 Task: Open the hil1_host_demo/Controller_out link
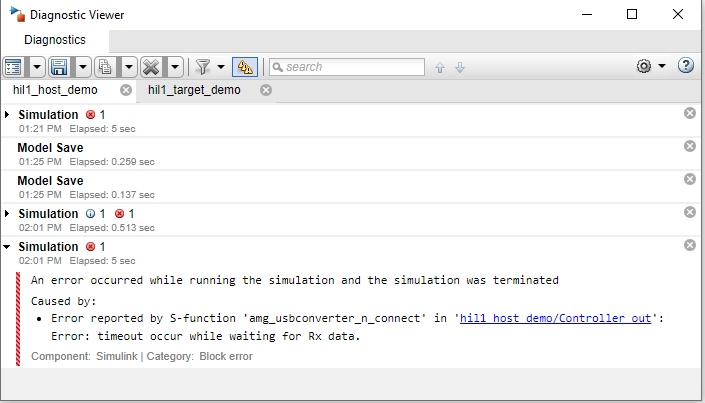(555, 318)
